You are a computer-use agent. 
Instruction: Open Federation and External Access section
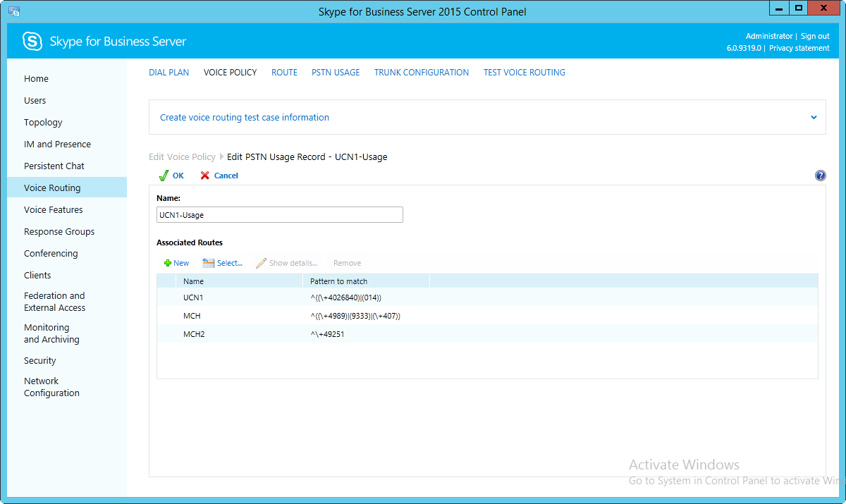54,302
